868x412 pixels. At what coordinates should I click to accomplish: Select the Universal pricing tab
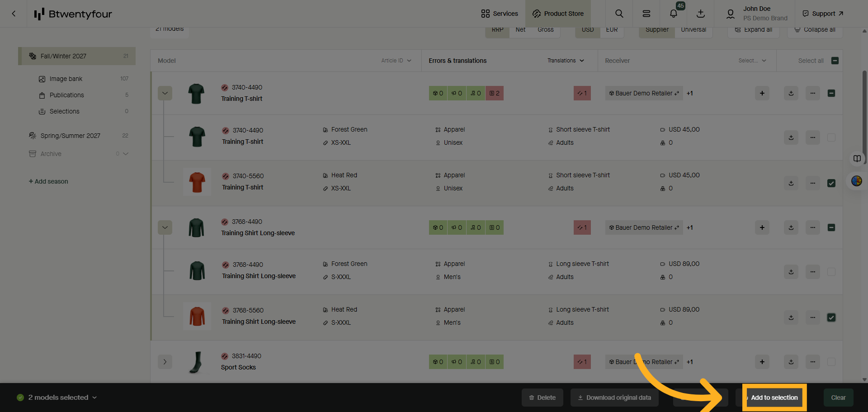[693, 29]
